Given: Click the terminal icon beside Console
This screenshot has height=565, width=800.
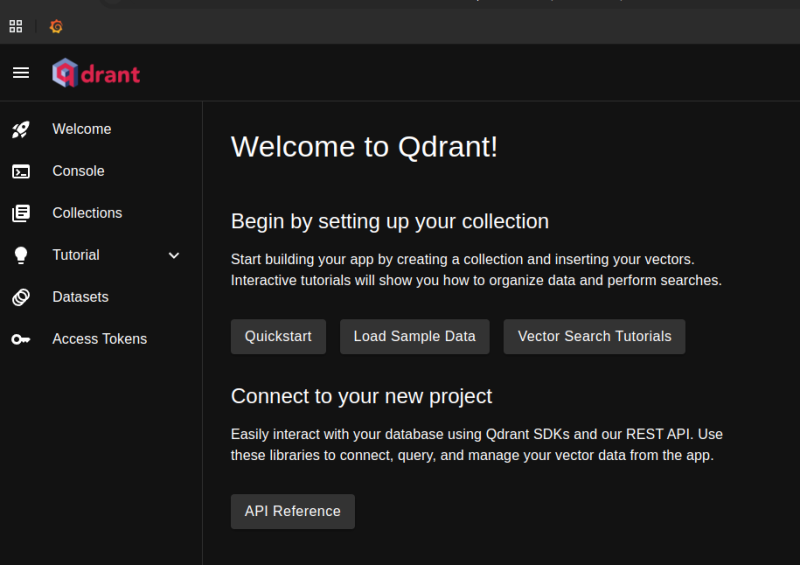Looking at the screenshot, I should (21, 171).
